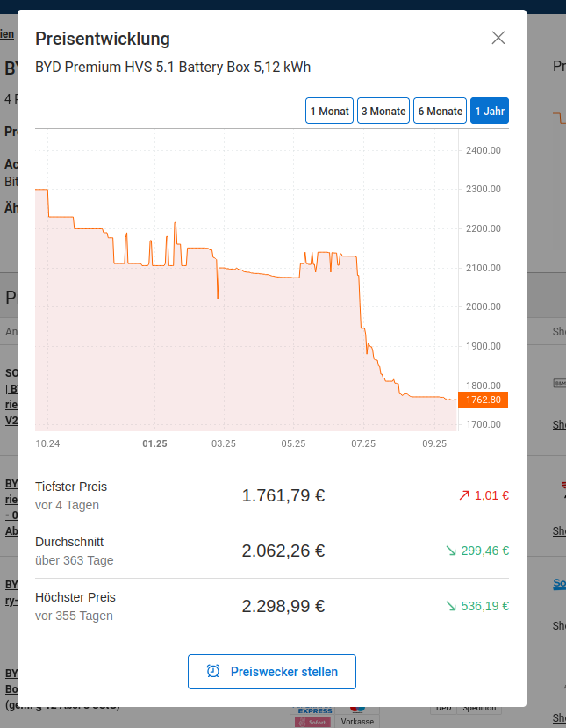Viewport: 566px width, 728px height.
Task: Click the Vorkasse payment badge
Action: click(x=357, y=721)
